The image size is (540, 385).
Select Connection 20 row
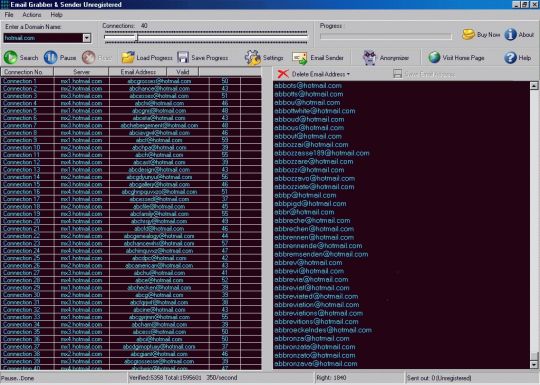tap(131, 221)
